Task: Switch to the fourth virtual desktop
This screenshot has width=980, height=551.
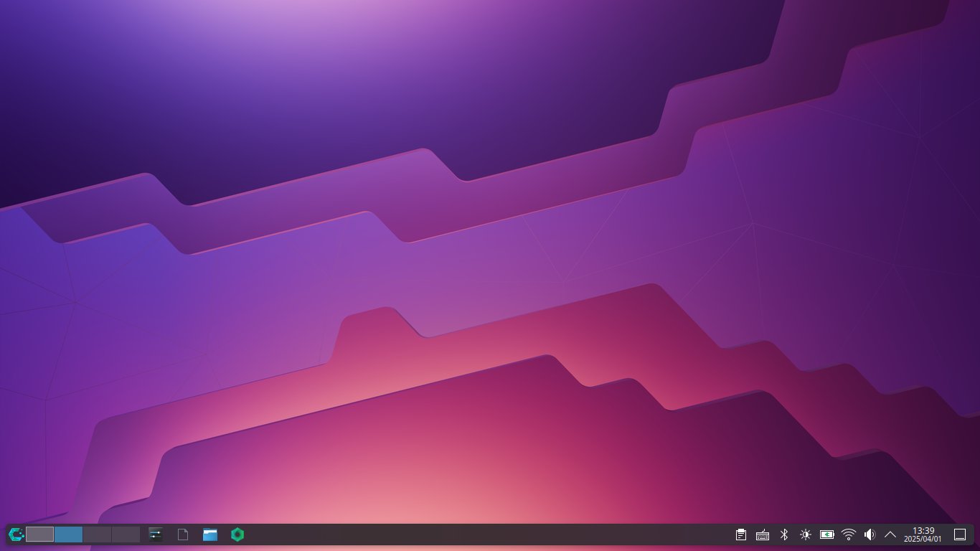Action: point(126,534)
